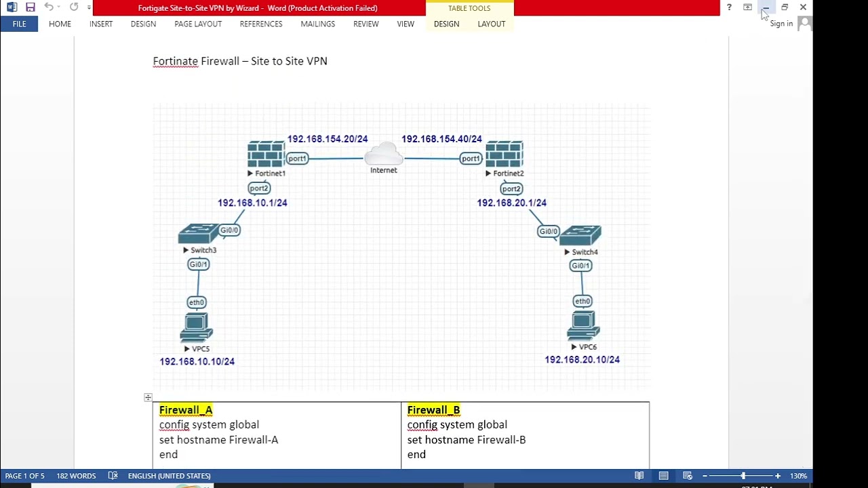Image resolution: width=868 pixels, height=488 pixels.
Task: Open word count via 182 WORDS
Action: coord(76,476)
